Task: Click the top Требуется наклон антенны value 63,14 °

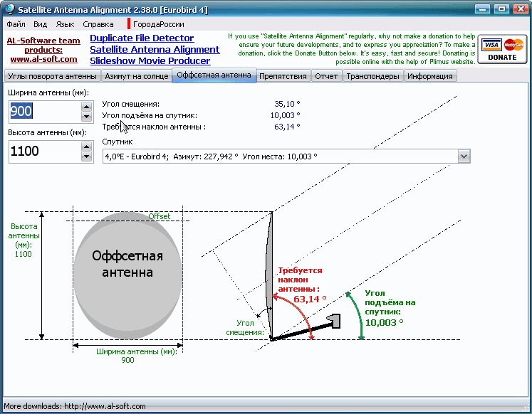Action: tap(287, 127)
